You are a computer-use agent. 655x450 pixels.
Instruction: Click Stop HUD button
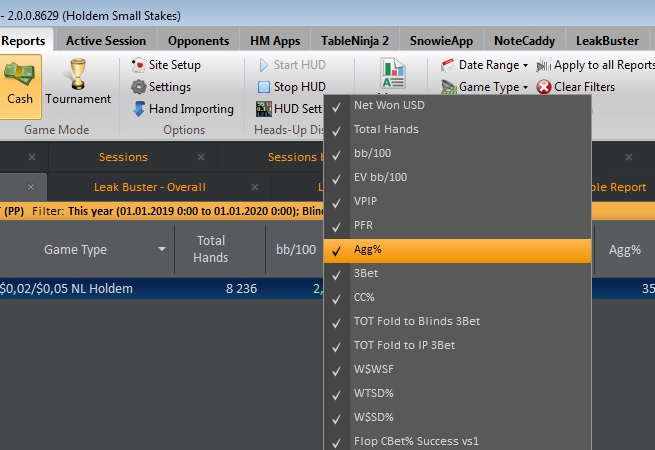coord(292,87)
